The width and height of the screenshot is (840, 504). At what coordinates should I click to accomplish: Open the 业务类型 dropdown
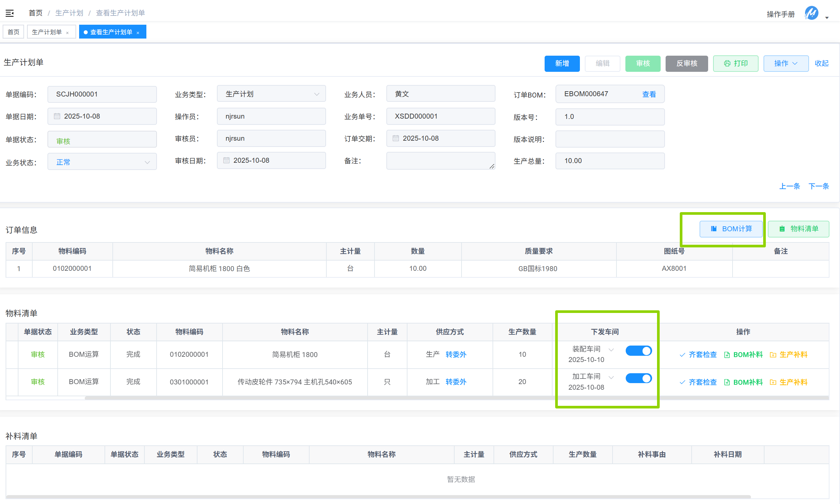(271, 94)
